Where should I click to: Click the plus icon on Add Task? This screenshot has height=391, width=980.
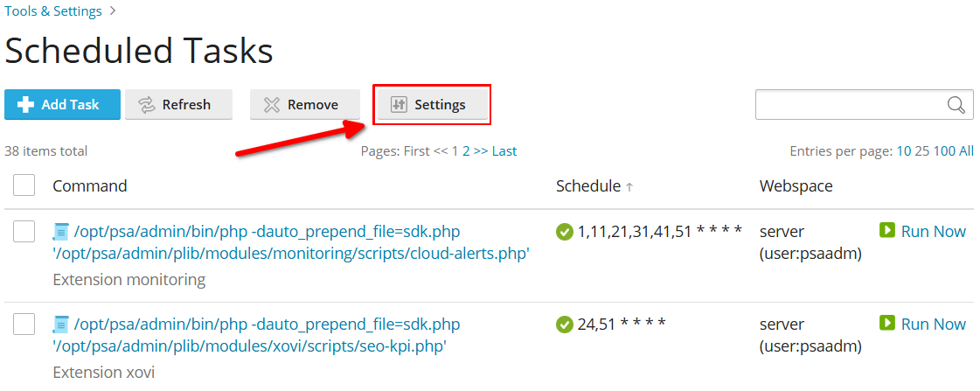coord(25,104)
